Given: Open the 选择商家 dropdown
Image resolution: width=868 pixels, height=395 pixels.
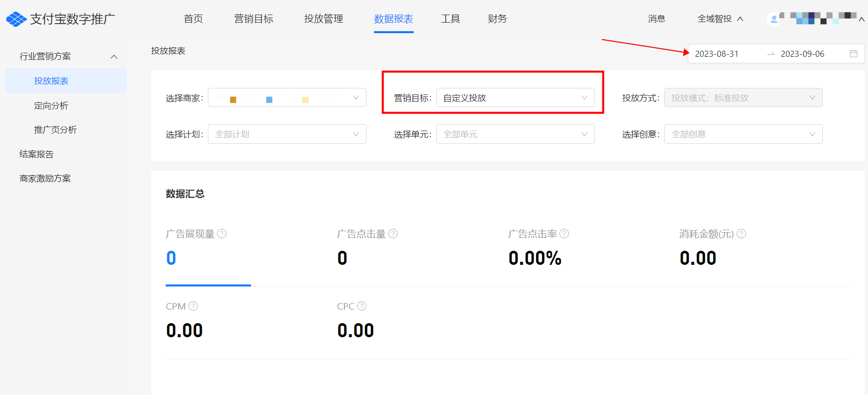Looking at the screenshot, I should [287, 97].
